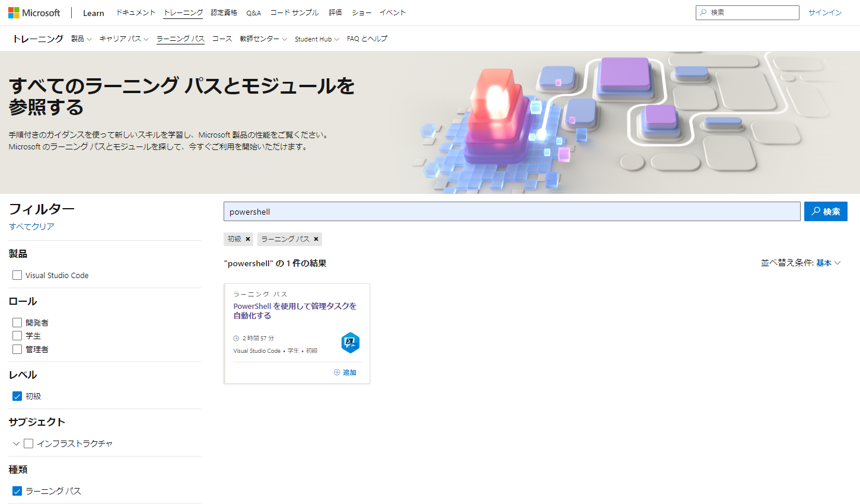This screenshot has width=860, height=504.
Task: Collapse the インフラストラクチャ subject expander
Action: coord(16,443)
